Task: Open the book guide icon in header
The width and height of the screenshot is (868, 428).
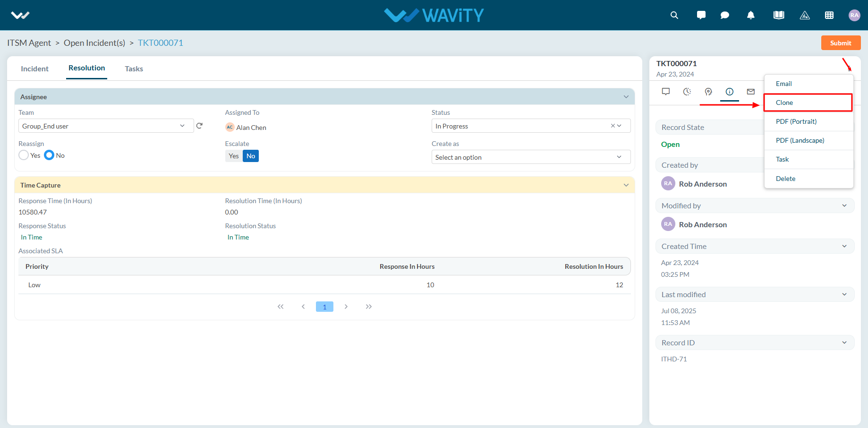Action: click(779, 15)
